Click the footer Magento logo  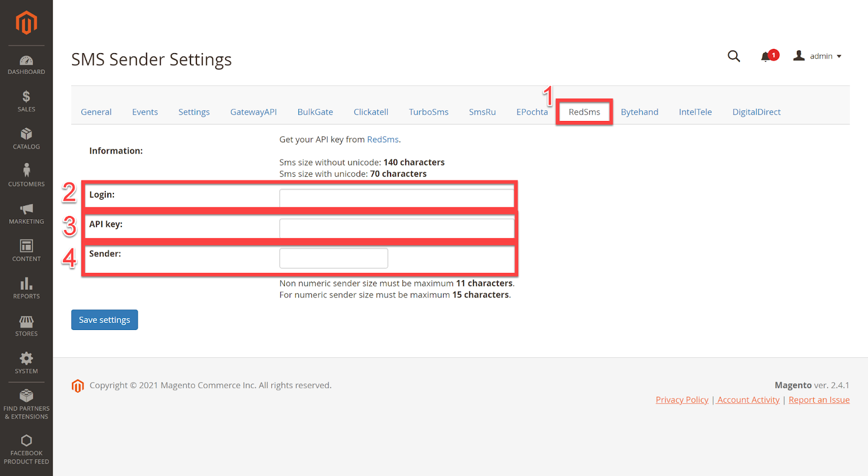pyautogui.click(x=78, y=386)
